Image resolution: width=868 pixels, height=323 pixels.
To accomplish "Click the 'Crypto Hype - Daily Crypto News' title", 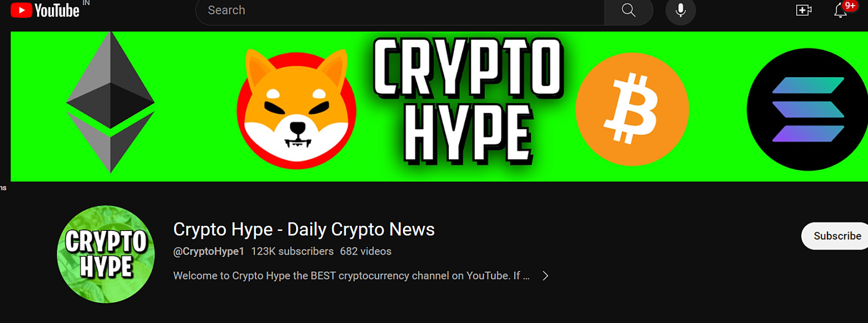I will click(304, 229).
